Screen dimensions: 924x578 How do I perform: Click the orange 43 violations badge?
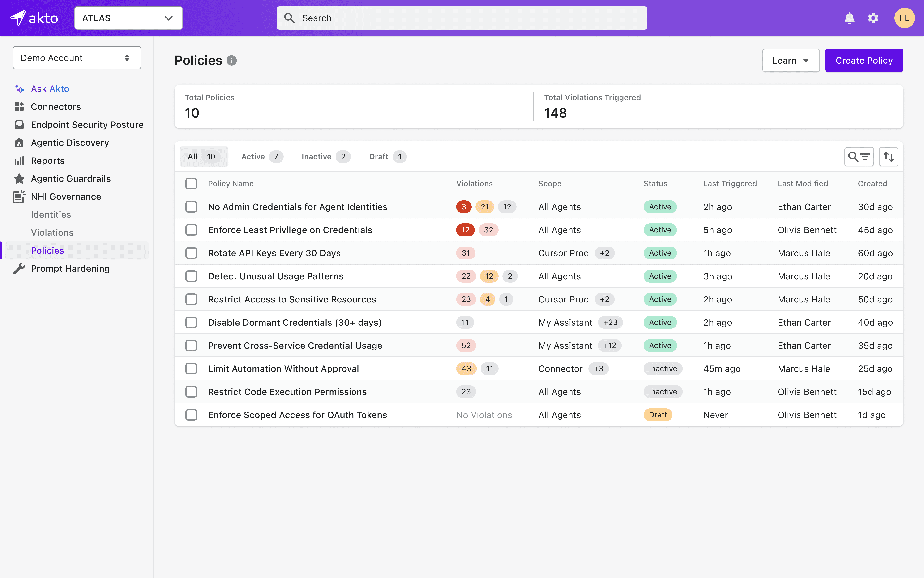(x=466, y=368)
